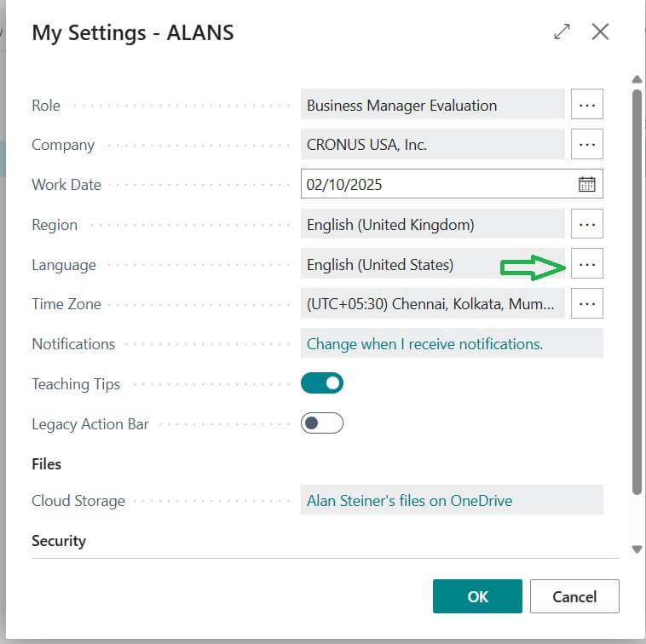646x644 pixels.
Task: Enable the Legacy Action Bar toggle
Action: (322, 423)
